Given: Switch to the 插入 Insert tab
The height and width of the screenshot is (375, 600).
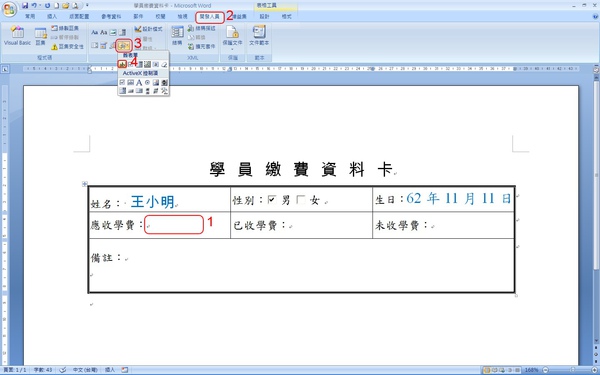Looking at the screenshot, I should click(52, 16).
